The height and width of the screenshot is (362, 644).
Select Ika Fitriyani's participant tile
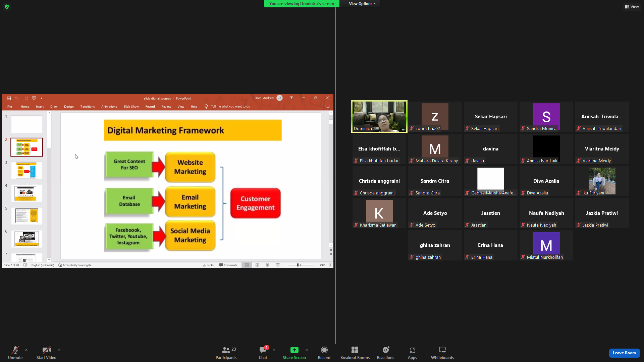point(602,181)
